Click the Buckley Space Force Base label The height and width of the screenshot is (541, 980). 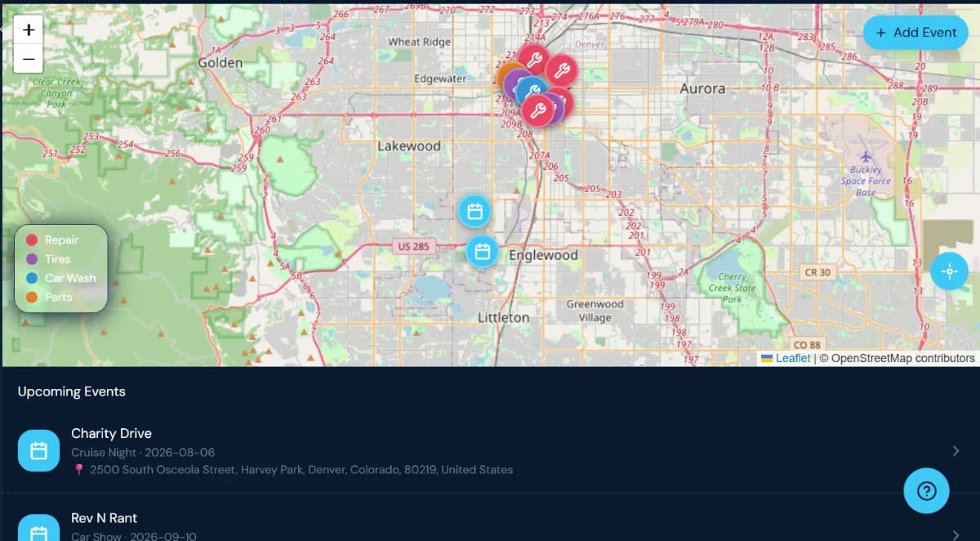pyautogui.click(x=866, y=181)
